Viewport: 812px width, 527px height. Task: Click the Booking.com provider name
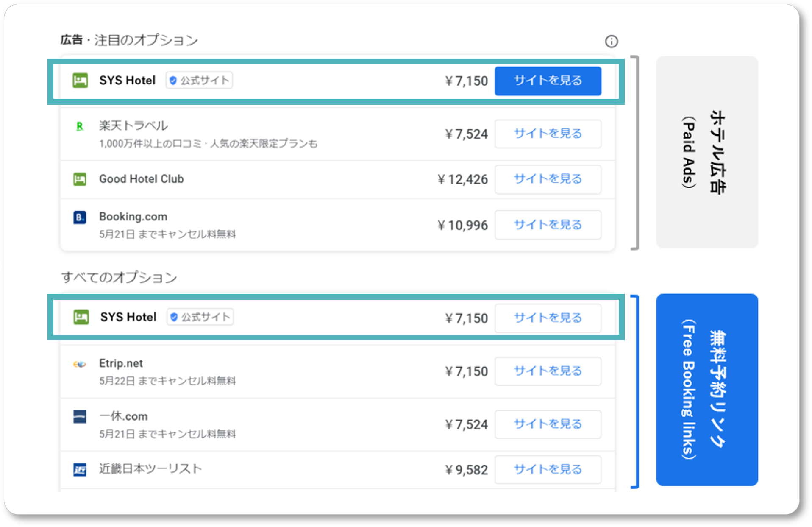pyautogui.click(x=133, y=217)
